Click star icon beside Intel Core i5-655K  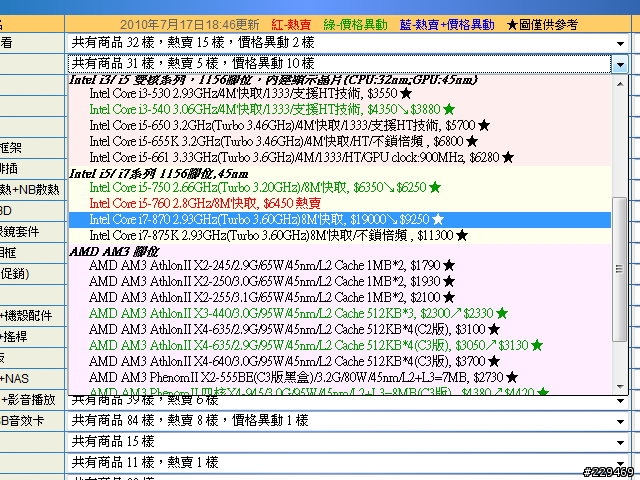(x=471, y=141)
